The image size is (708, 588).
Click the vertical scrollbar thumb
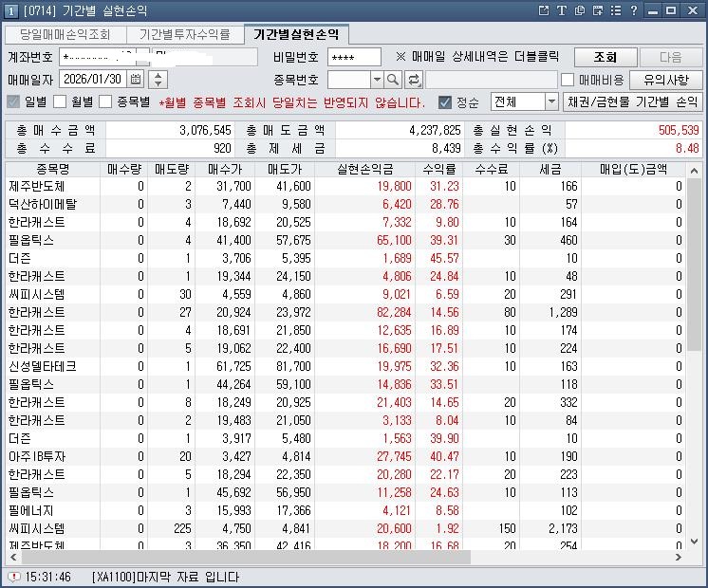tap(694, 265)
